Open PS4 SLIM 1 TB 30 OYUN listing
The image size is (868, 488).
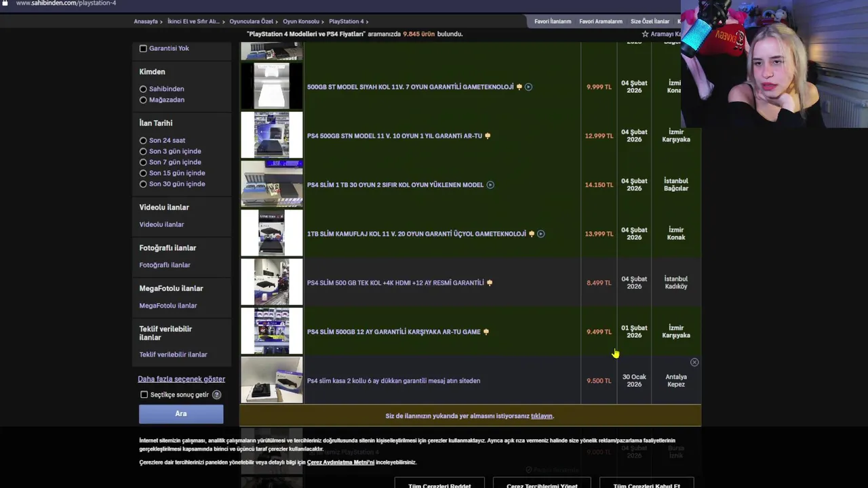[395, 184]
